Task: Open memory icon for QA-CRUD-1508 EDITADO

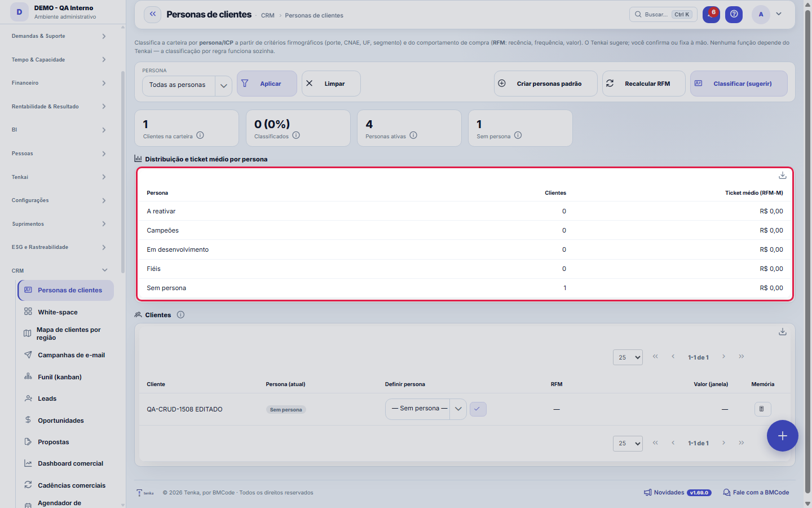Action: pyautogui.click(x=762, y=409)
